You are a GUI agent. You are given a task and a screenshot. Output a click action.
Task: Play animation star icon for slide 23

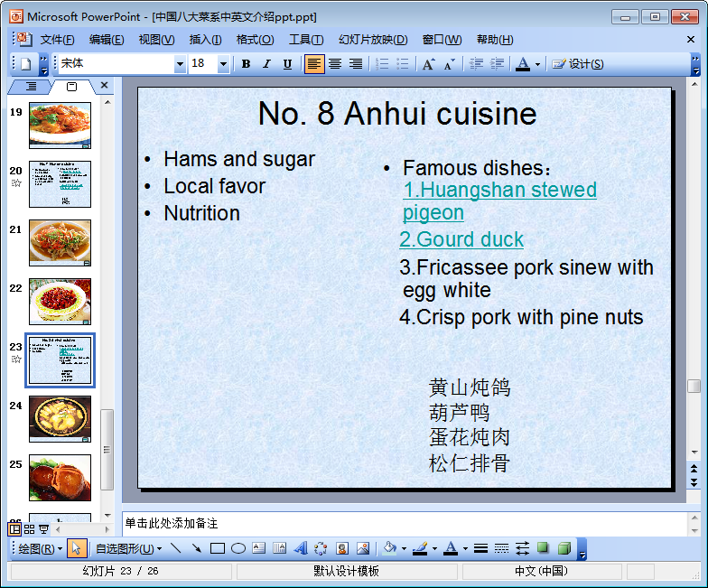(16, 359)
